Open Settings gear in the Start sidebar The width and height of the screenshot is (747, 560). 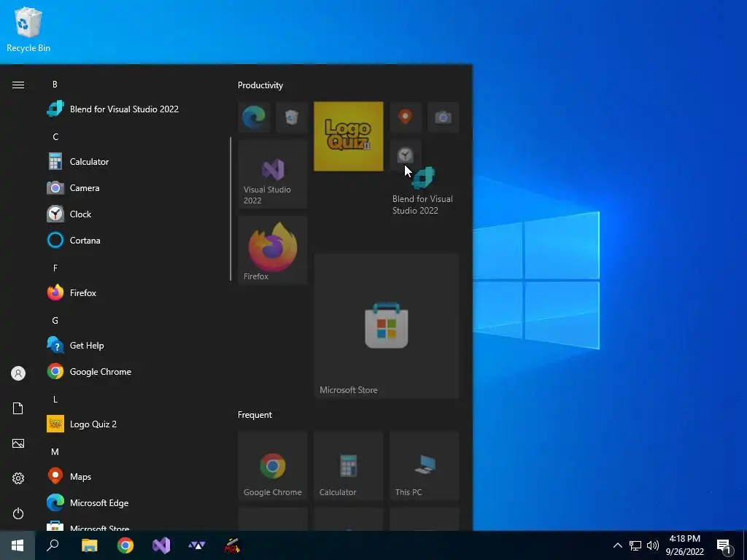pyautogui.click(x=18, y=478)
